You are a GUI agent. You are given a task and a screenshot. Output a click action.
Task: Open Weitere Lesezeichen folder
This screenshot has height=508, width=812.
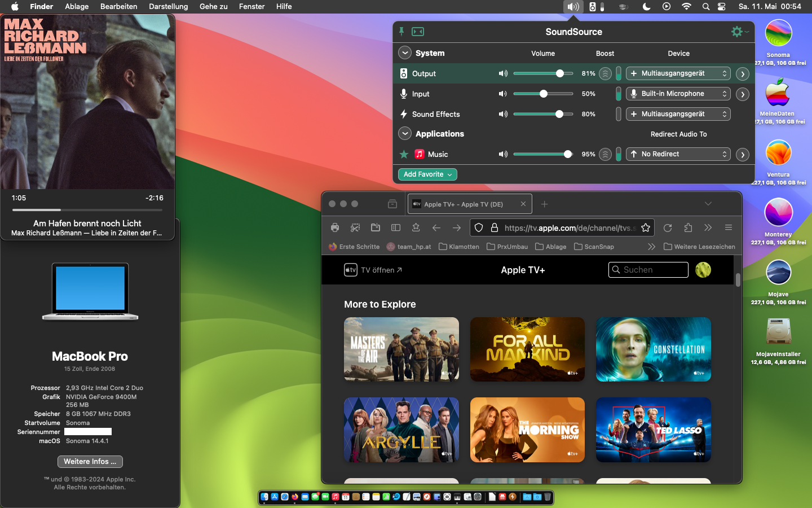pos(700,247)
